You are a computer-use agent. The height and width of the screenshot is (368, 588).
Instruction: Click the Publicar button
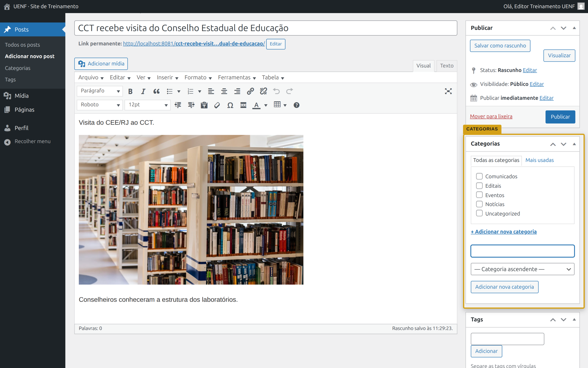[x=560, y=117]
